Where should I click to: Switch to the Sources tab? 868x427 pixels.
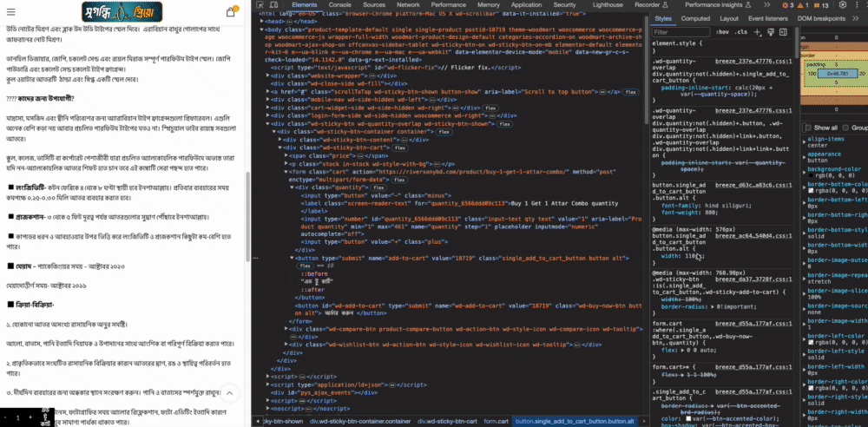pos(373,5)
